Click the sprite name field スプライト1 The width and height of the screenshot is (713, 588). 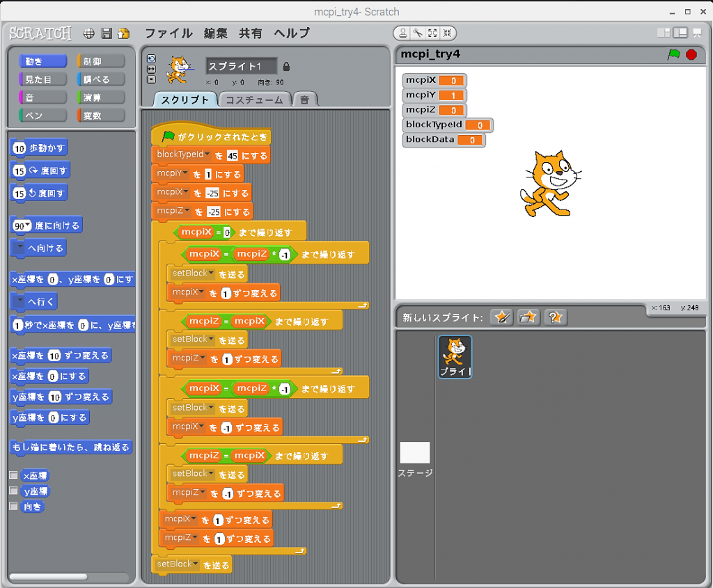(x=241, y=66)
